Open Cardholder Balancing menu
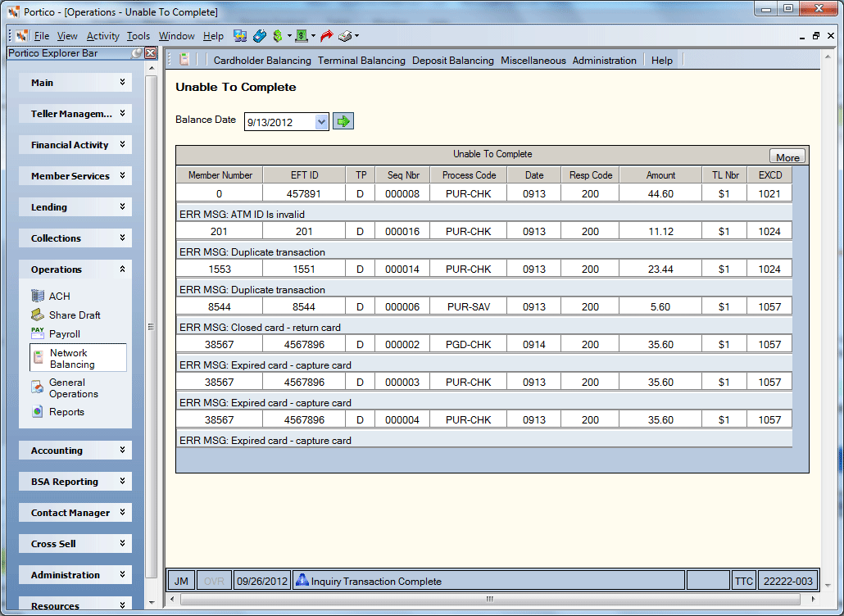844x616 pixels. coord(262,61)
